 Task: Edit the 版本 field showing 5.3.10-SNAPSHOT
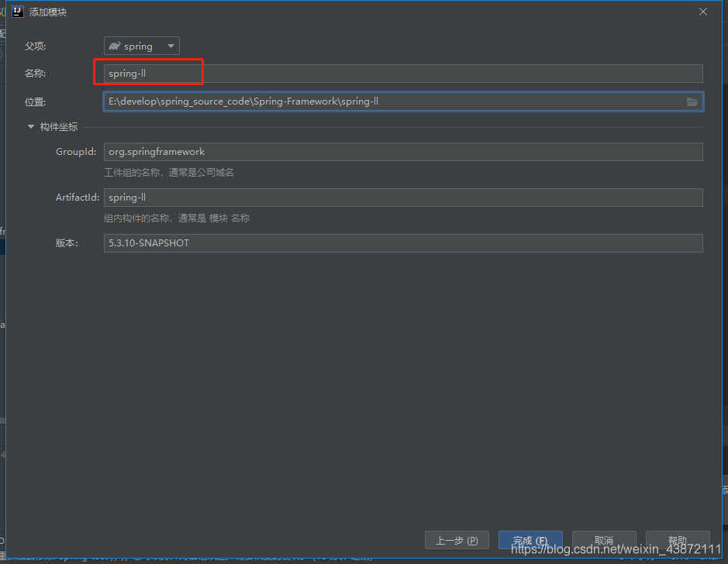click(x=403, y=243)
